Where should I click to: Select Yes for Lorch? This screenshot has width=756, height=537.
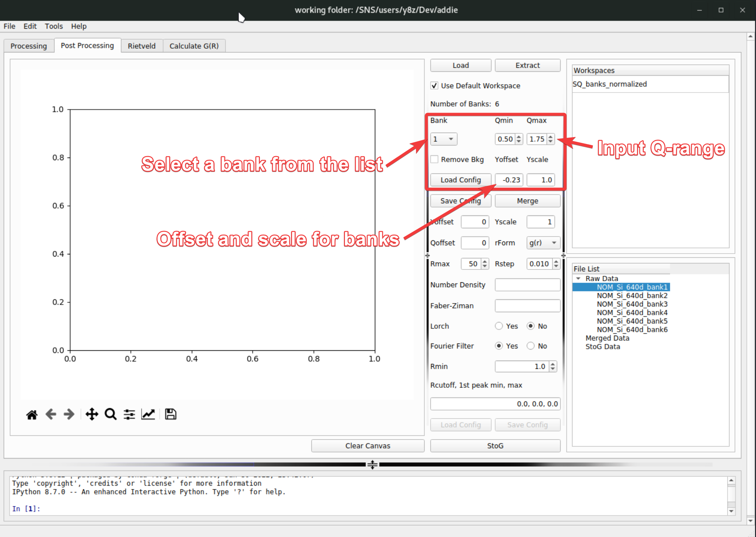click(499, 326)
